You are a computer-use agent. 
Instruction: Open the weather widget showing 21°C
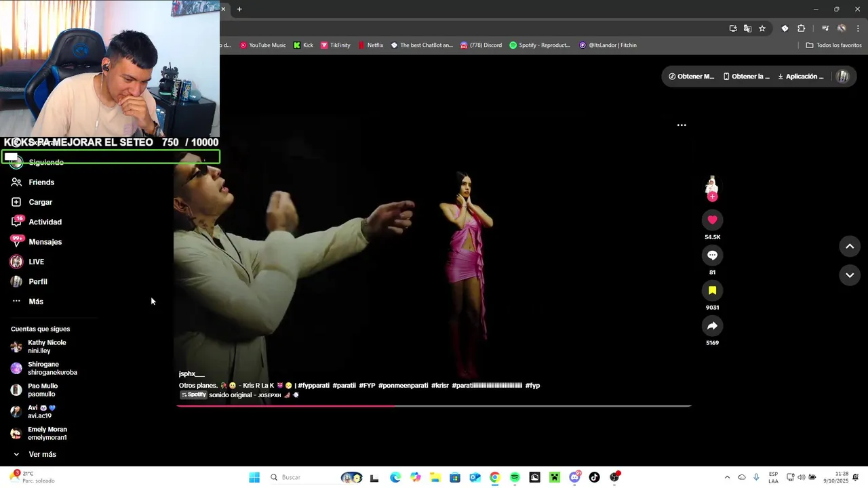[x=31, y=477]
